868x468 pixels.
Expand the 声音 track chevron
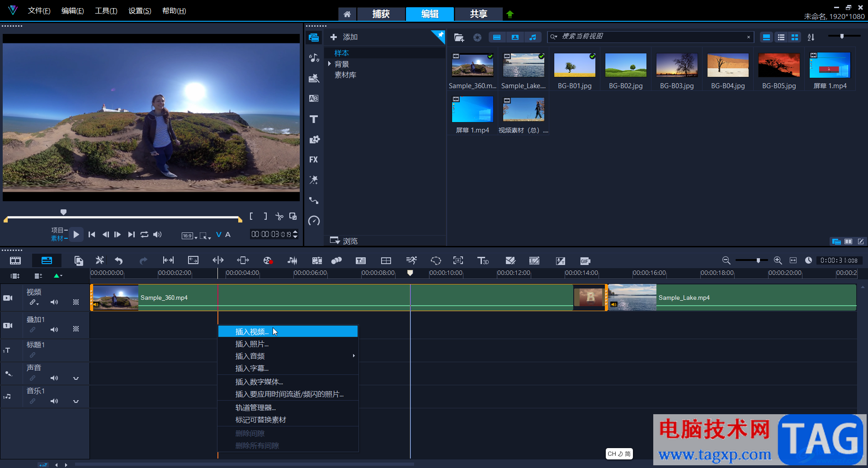pyautogui.click(x=76, y=378)
